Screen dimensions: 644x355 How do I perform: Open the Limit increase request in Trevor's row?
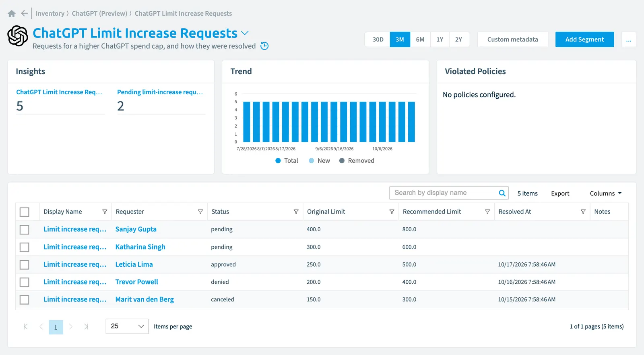click(75, 282)
